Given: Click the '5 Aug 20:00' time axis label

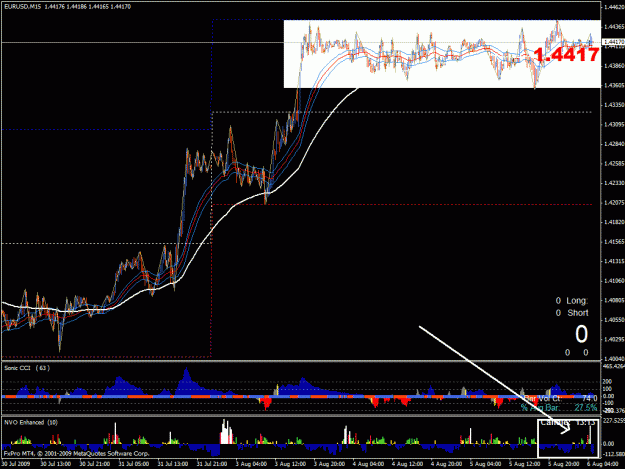Looking at the screenshot, I should point(564,464).
